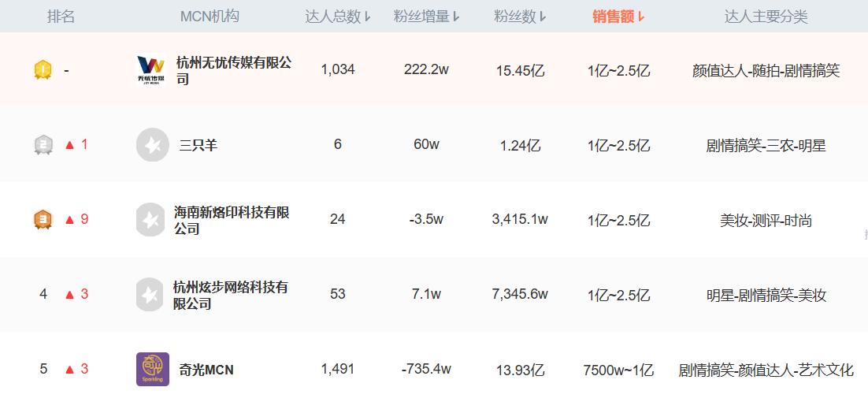
Task: Sort by 销售额 column
Action: click(x=618, y=17)
